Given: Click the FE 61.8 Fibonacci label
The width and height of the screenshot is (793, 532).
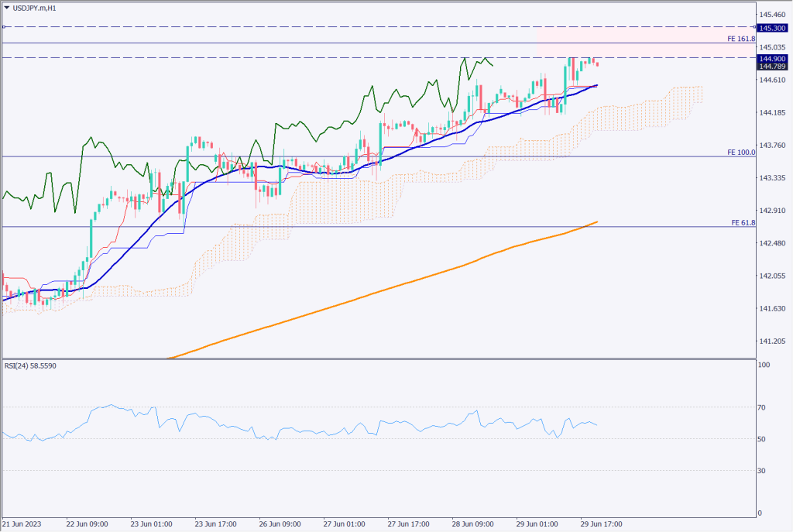Looking at the screenshot, I should 743,222.
